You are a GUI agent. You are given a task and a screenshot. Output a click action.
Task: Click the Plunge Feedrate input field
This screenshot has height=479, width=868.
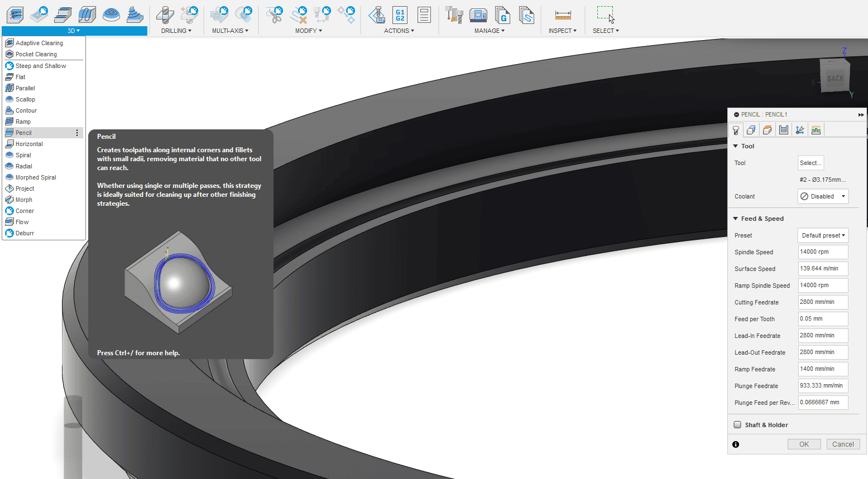pyautogui.click(x=823, y=386)
